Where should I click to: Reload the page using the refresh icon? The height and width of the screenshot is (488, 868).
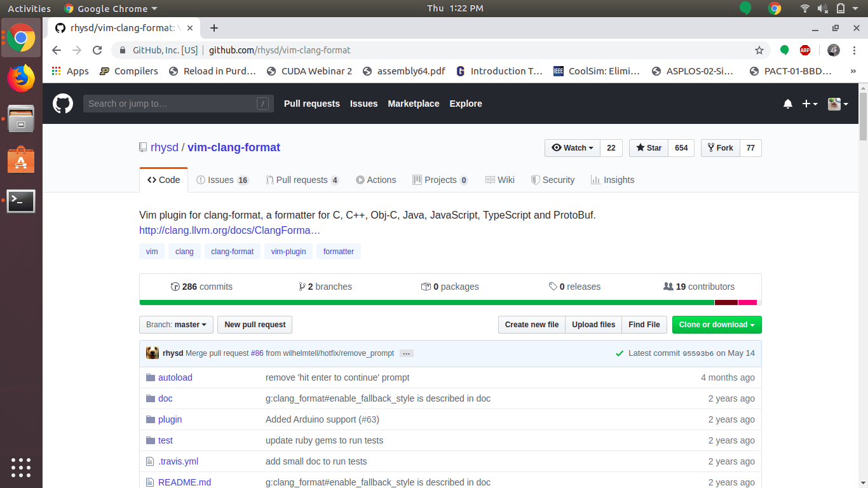pyautogui.click(x=97, y=50)
